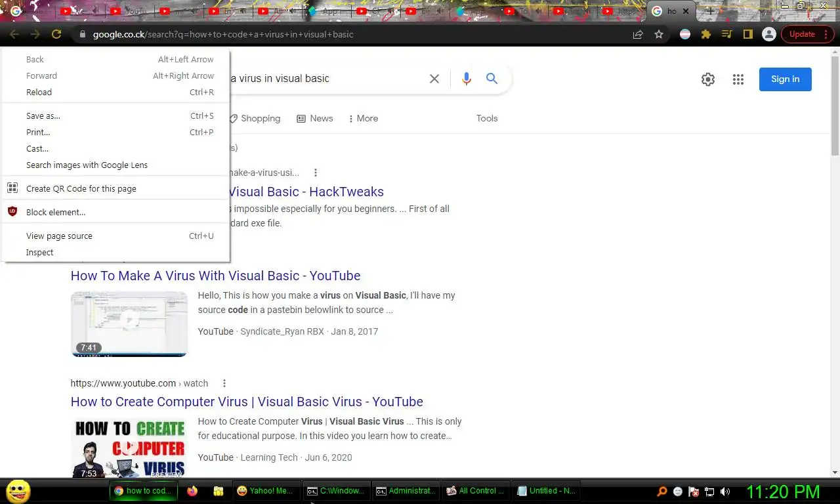Open Chrome three-dot menu beside Update
840x504 pixels.
826,34
